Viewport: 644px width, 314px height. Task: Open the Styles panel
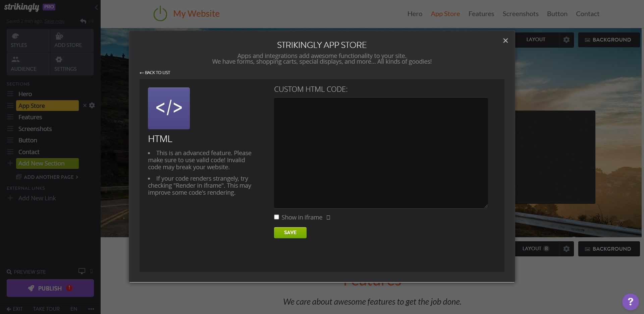[x=19, y=40]
